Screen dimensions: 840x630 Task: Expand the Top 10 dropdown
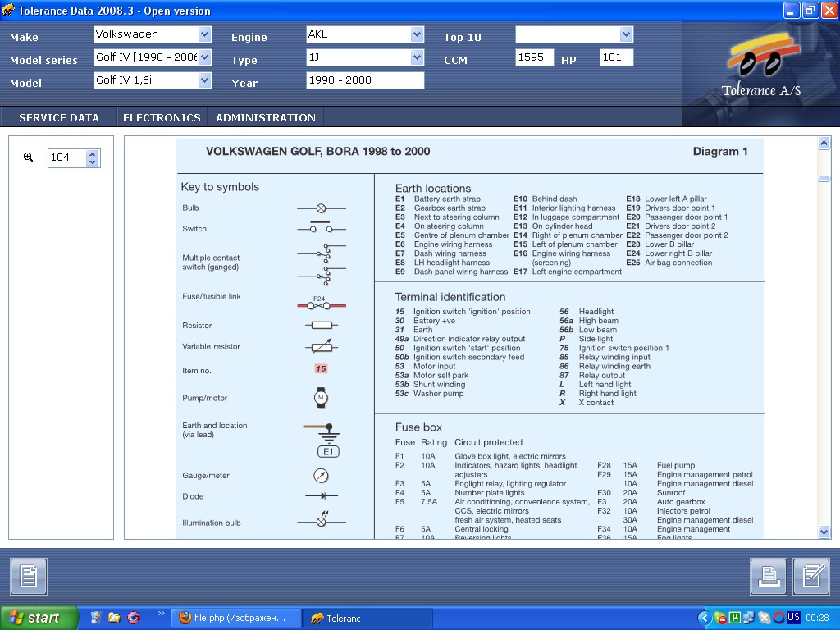click(x=627, y=34)
